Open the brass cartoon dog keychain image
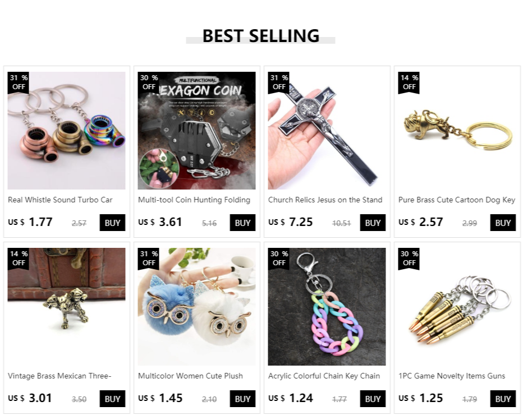Viewport: 523px width, 420px height. (457, 131)
